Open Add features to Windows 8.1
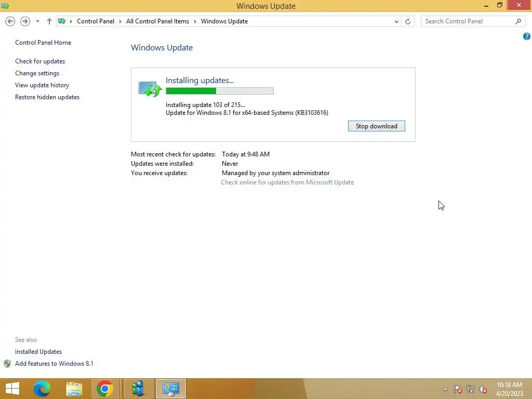532x399 pixels. (54, 363)
